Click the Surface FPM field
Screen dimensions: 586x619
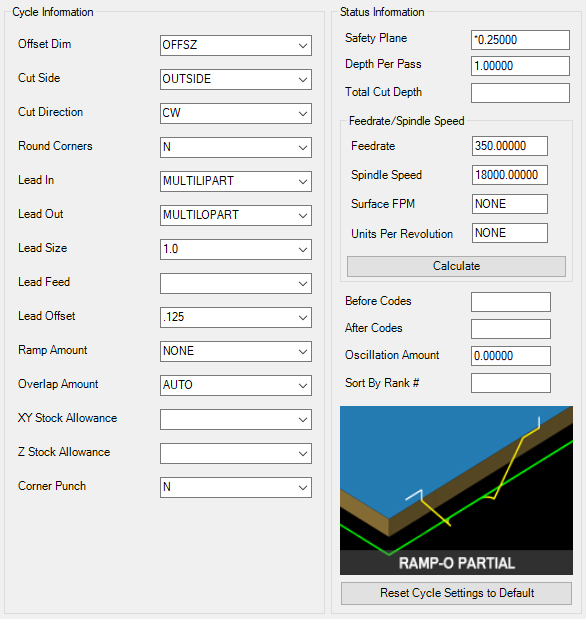pyautogui.click(x=509, y=204)
